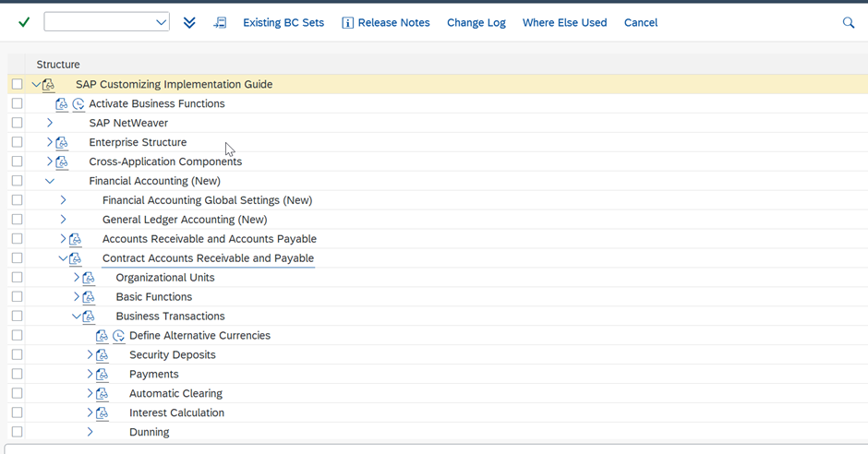Select the Basic Functions tree entry
This screenshot has width=868, height=454.
click(154, 297)
